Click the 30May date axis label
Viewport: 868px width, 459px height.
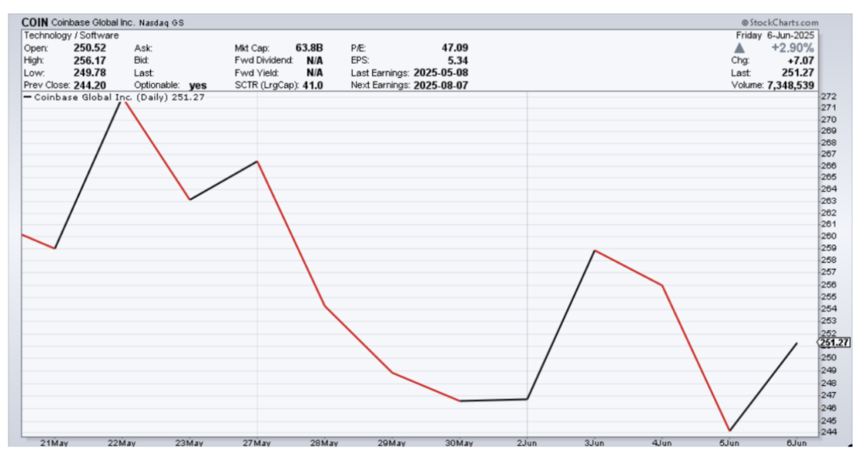tap(459, 443)
